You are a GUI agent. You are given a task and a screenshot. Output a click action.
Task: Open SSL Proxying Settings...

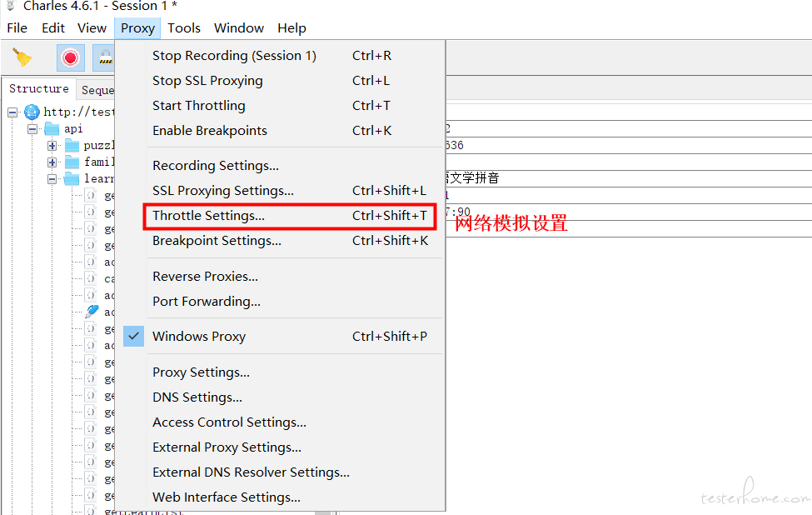click(280, 190)
